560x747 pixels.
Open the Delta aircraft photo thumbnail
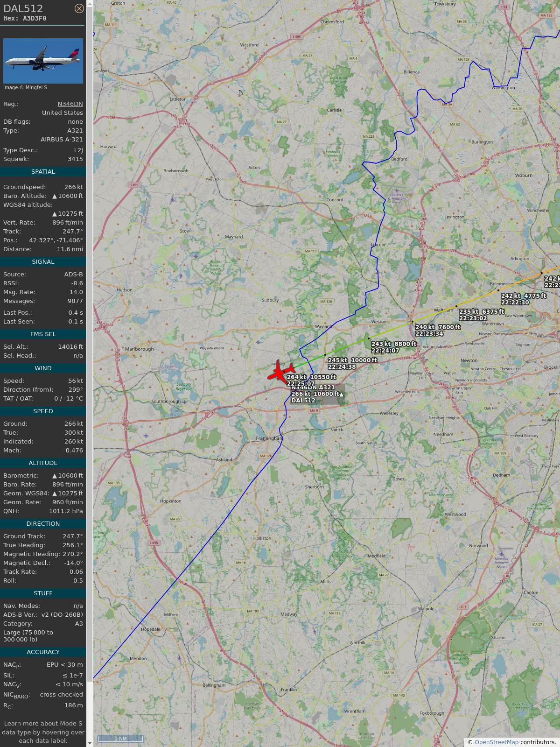(43, 61)
